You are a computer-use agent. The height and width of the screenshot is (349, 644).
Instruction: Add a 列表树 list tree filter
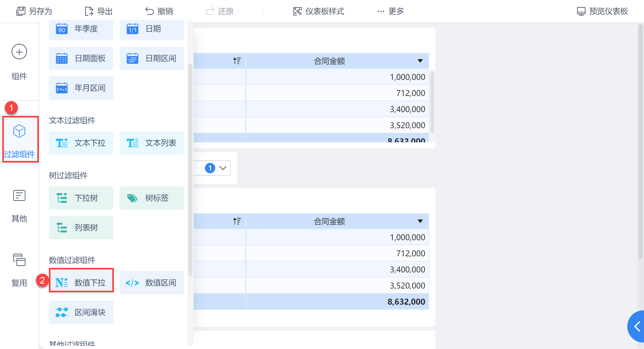[x=81, y=227]
